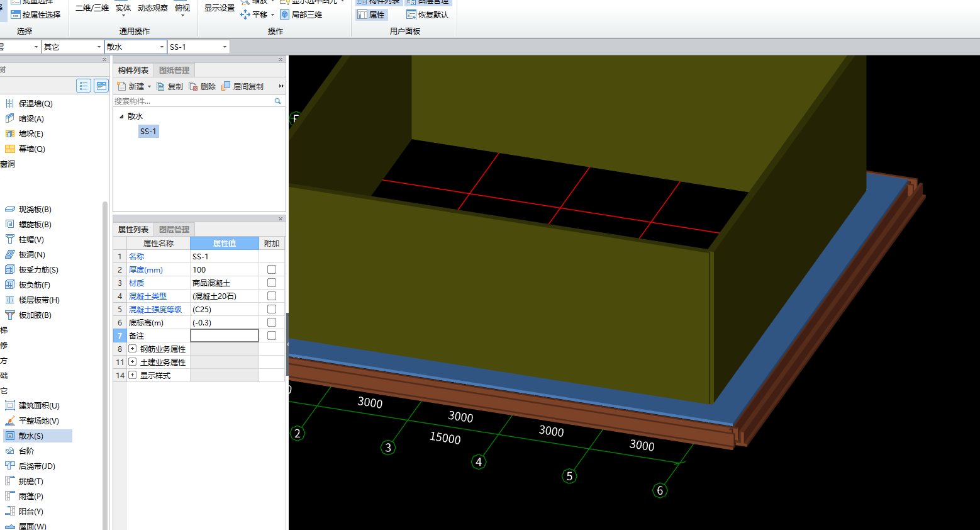Click the 显示设置 button
980x530 pixels.
click(x=220, y=8)
